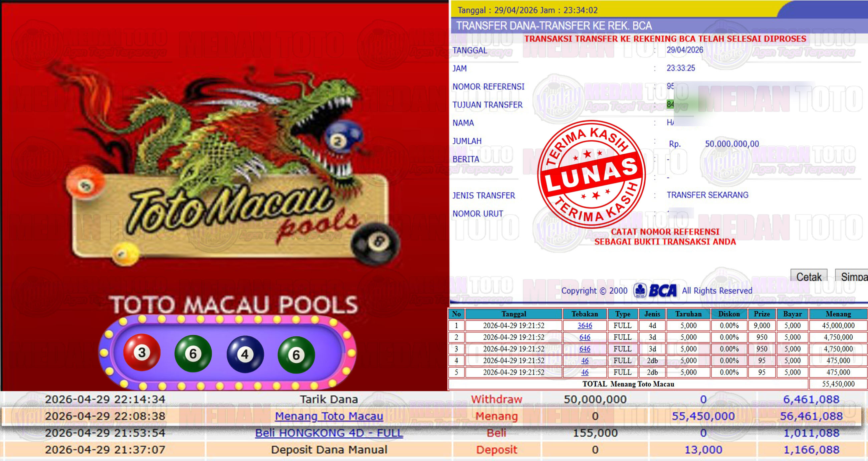Click the Menang column header in bet table
This screenshot has width=868, height=461.
pyautogui.click(x=838, y=314)
